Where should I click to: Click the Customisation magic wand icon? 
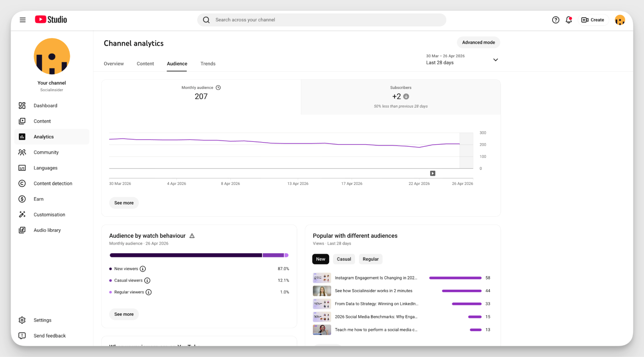[22, 215]
